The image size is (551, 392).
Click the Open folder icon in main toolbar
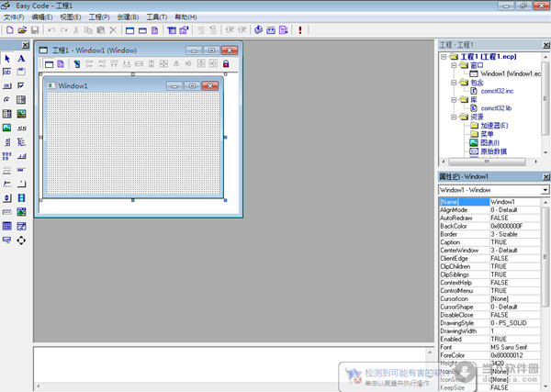coord(22,30)
